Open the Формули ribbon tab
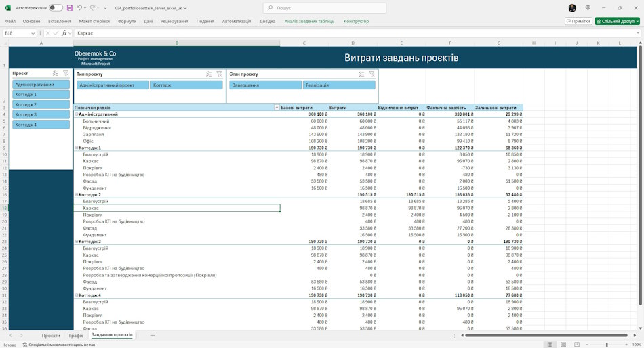Image resolution: width=644 pixels, height=348 pixels. coord(127,21)
